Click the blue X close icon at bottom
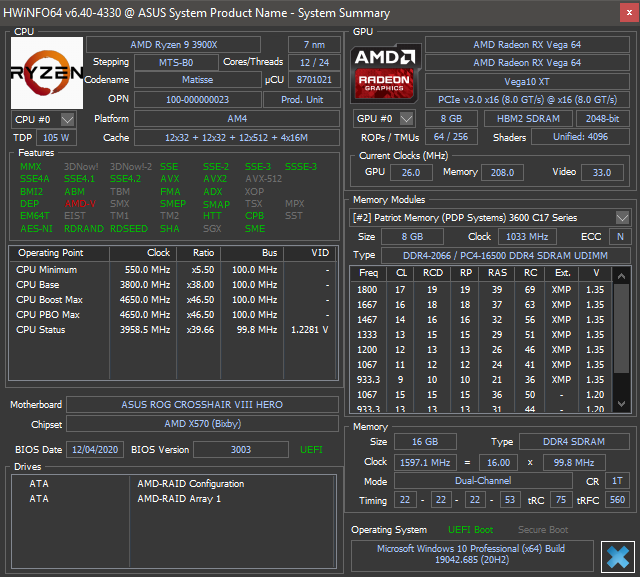The height and width of the screenshot is (577, 640). coord(618,557)
